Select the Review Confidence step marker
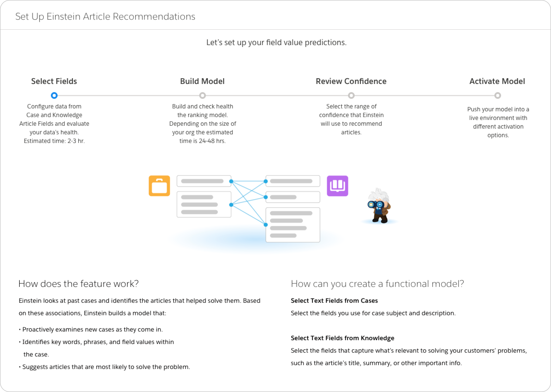 pyautogui.click(x=351, y=95)
